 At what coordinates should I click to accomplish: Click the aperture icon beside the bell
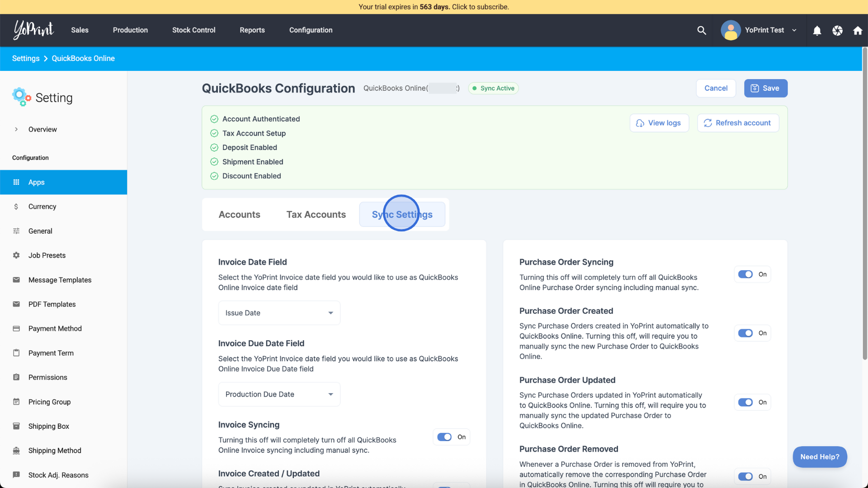(x=837, y=30)
